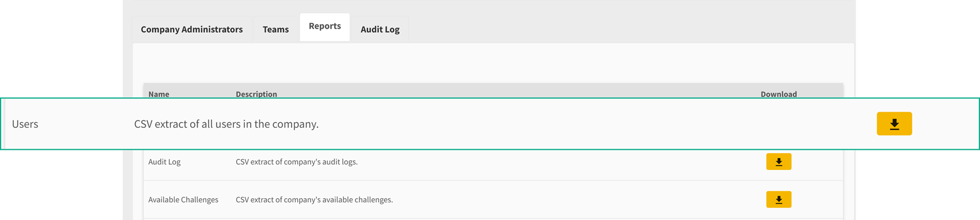Image resolution: width=980 pixels, height=220 pixels.
Task: Download the Users CSV report
Action: pos(894,124)
